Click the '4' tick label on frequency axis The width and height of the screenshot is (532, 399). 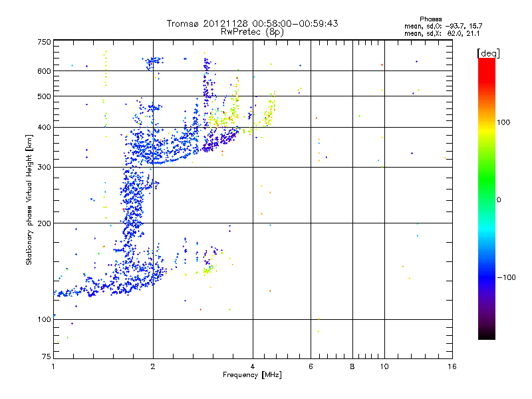point(253,366)
